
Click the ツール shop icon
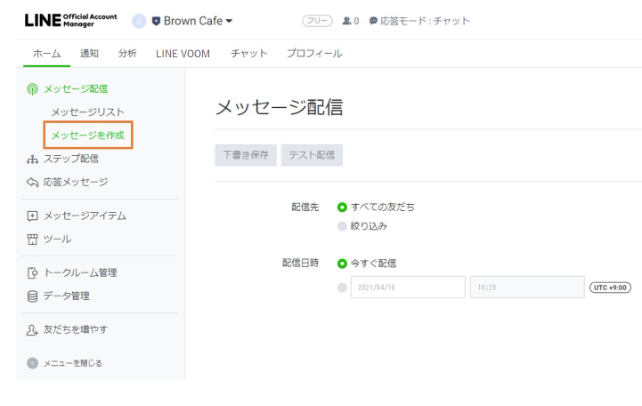tap(32, 239)
